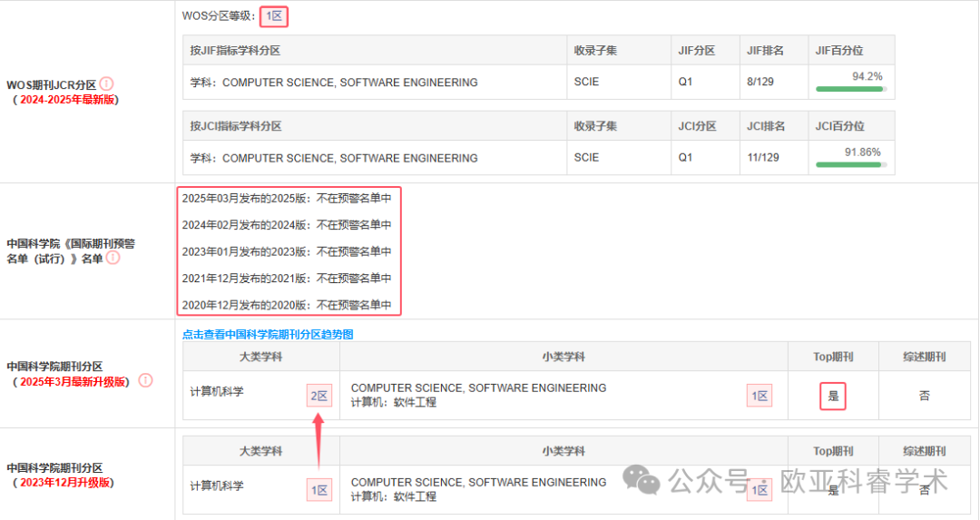980x520 pixels.
Task: Click 2区 badge in 2025 大类学科 row
Action: coord(318,396)
